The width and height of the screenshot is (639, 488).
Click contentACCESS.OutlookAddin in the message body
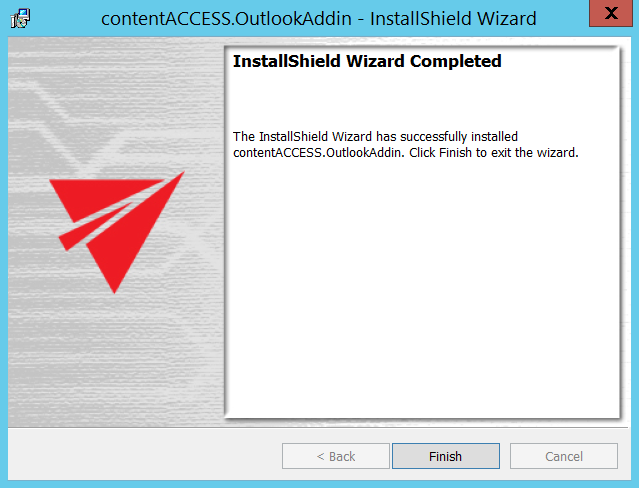[x=319, y=152]
